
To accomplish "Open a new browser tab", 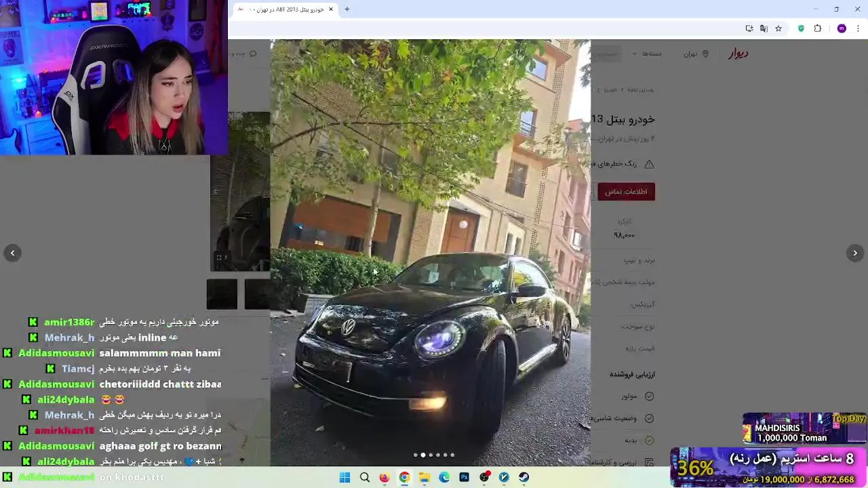I will click(x=347, y=9).
